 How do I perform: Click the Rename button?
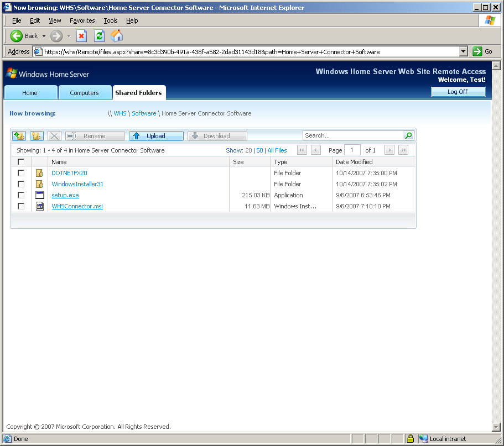[x=95, y=136]
